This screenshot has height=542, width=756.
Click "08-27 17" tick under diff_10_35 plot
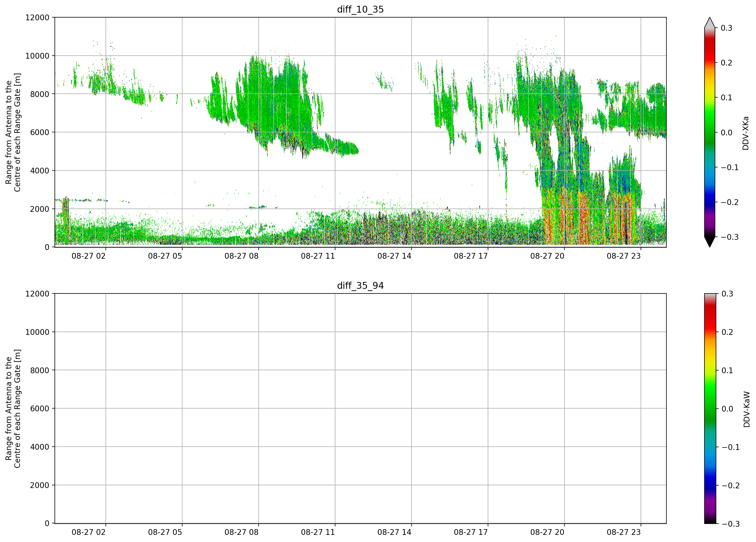471,256
